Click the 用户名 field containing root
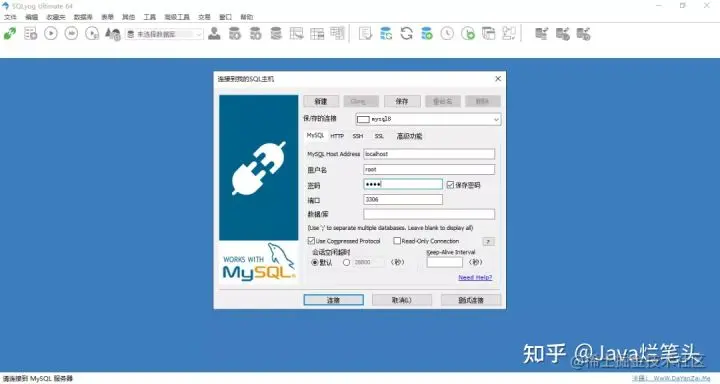Viewport: 720px width, 384px height. click(x=429, y=169)
